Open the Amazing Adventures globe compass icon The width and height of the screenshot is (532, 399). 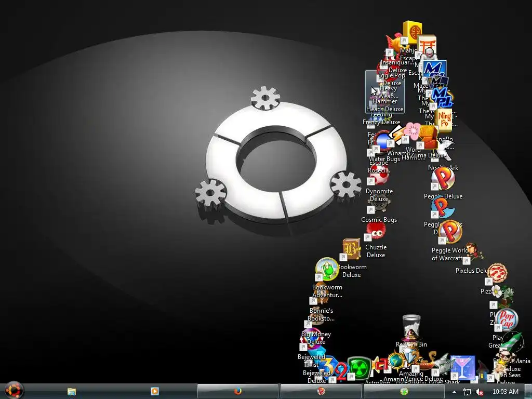tap(395, 361)
